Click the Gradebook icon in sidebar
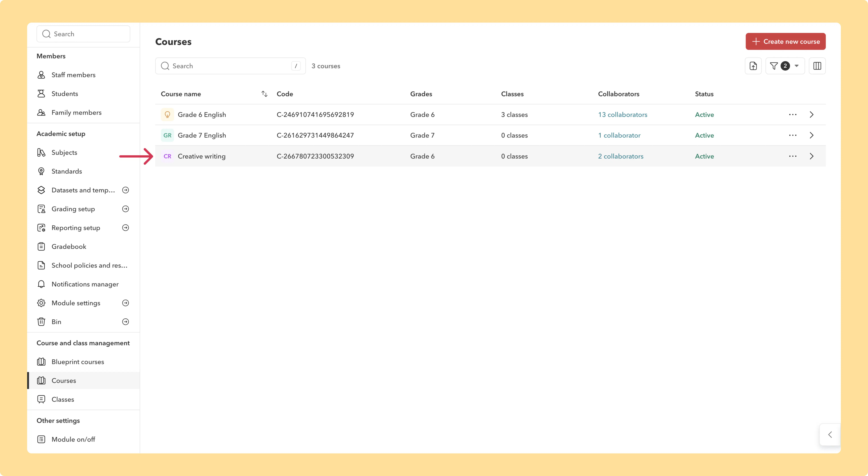 [41, 247]
